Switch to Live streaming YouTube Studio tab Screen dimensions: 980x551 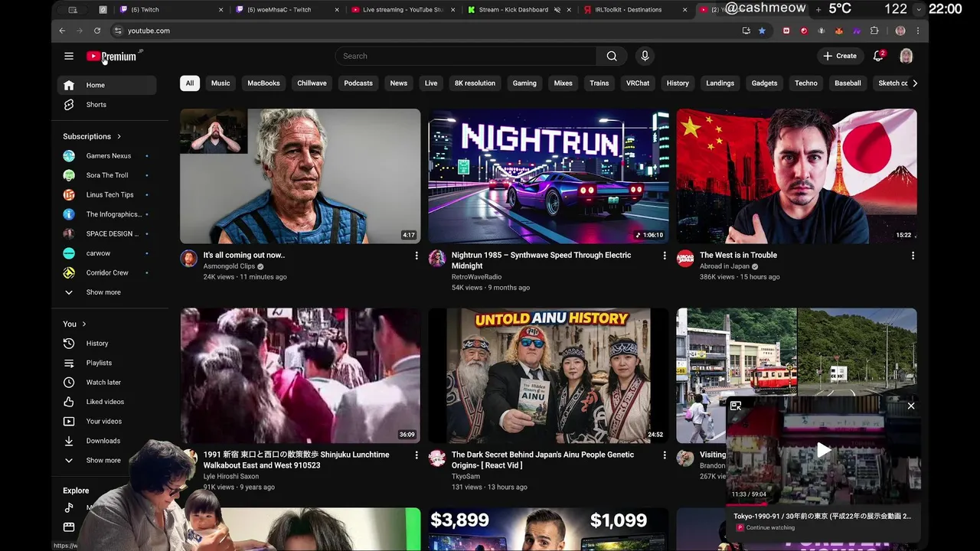pos(401,10)
